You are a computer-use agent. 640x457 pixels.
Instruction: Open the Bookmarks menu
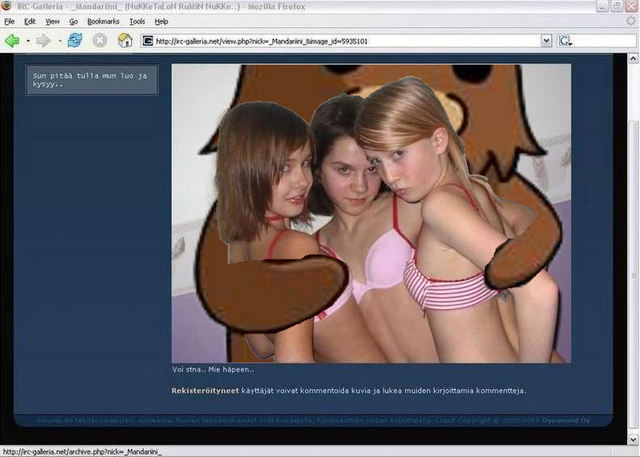(102, 21)
